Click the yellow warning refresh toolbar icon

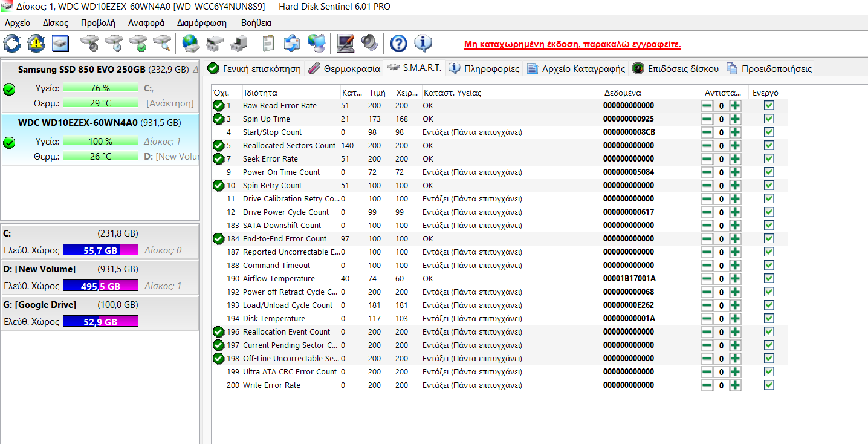coord(36,44)
